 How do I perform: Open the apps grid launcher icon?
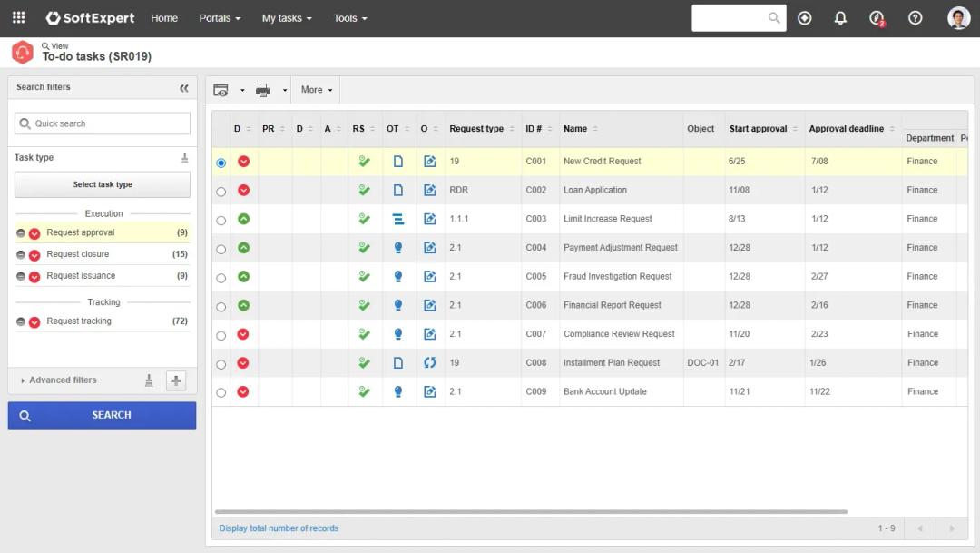(18, 18)
